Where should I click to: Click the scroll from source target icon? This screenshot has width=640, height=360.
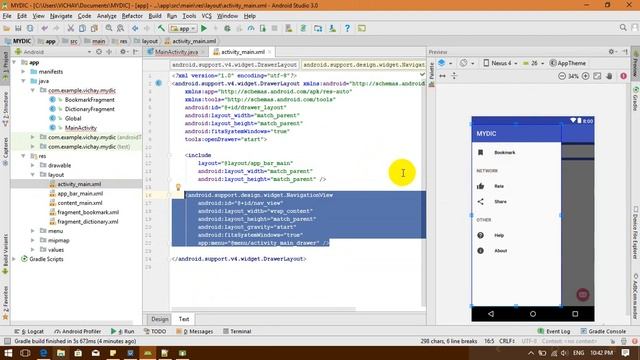coord(99,52)
